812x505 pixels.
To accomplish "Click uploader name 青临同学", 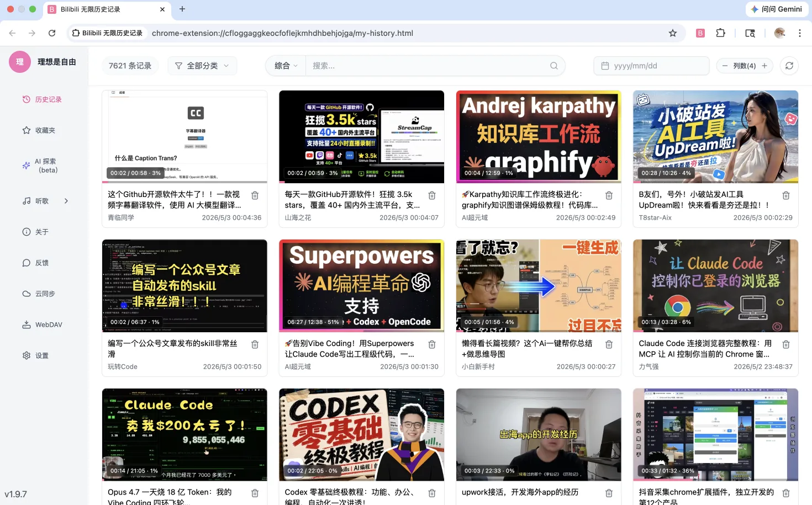I will coord(121,217).
